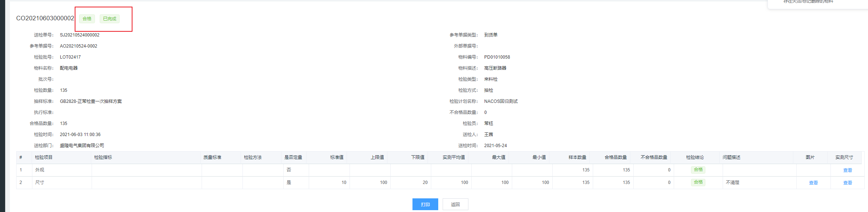View 实测尺寸 for the 尺寸 row

(847, 183)
